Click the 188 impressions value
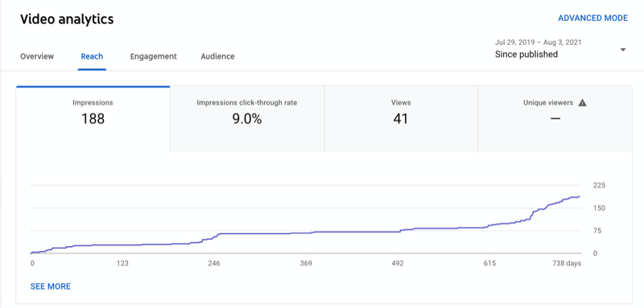This screenshot has width=644, height=308. [x=93, y=119]
